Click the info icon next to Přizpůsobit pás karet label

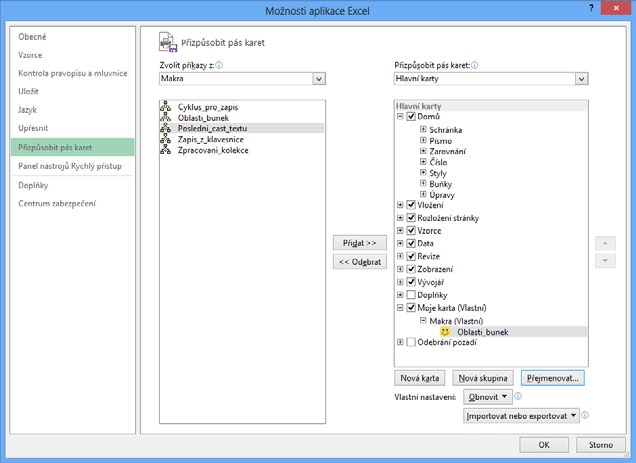click(x=475, y=65)
